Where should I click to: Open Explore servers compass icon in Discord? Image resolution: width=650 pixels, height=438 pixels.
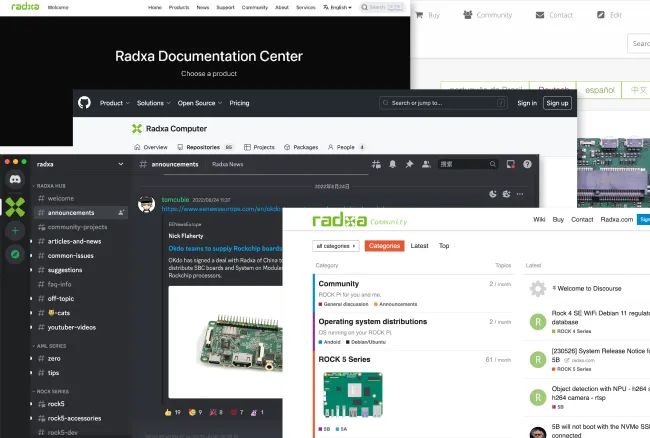(x=15, y=254)
